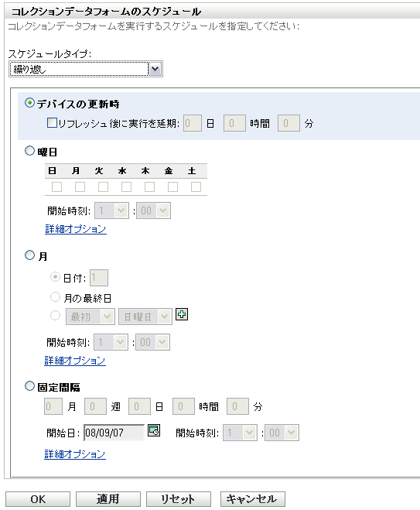Select the 日付 radio option

(x=55, y=277)
